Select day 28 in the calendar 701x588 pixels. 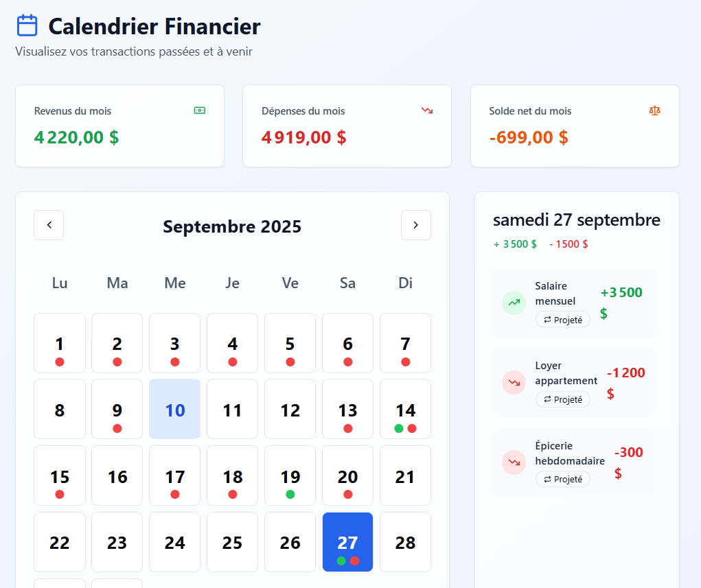point(405,542)
